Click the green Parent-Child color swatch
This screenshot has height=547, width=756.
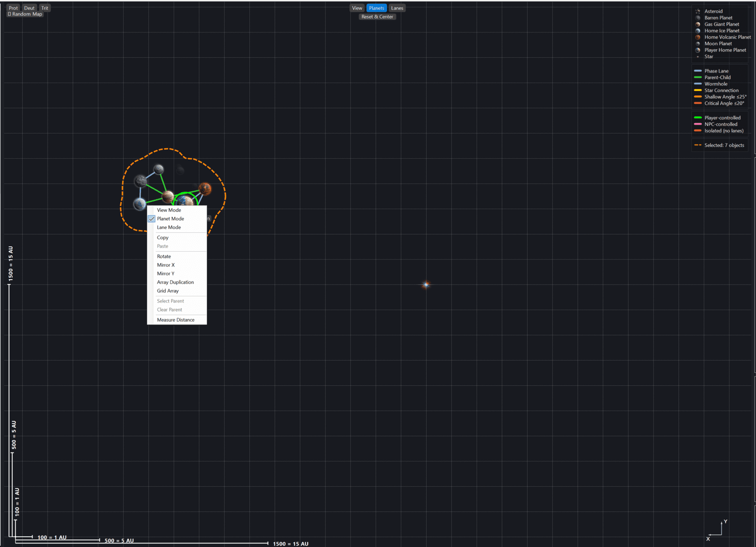[x=698, y=77]
